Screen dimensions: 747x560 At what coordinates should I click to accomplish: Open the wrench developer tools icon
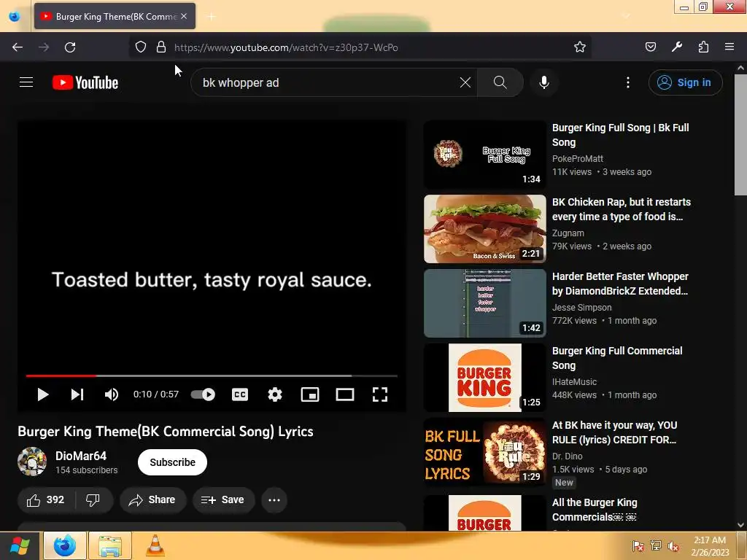pyautogui.click(x=677, y=47)
